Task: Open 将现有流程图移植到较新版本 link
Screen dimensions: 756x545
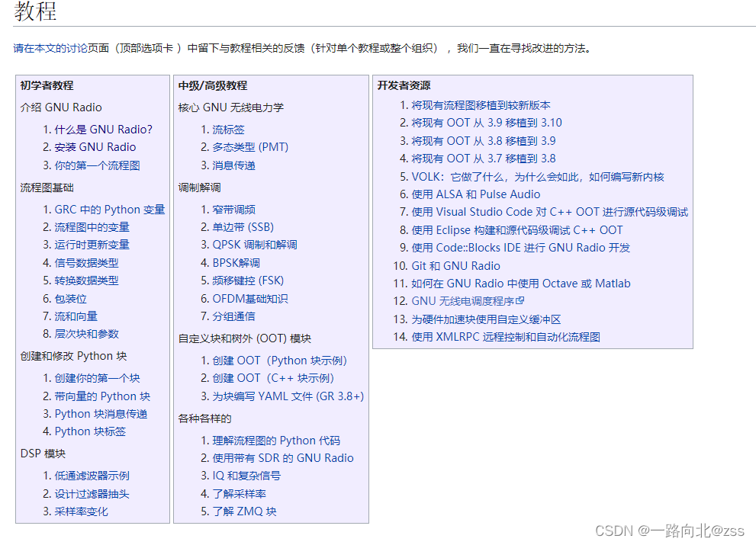Action: (x=481, y=105)
